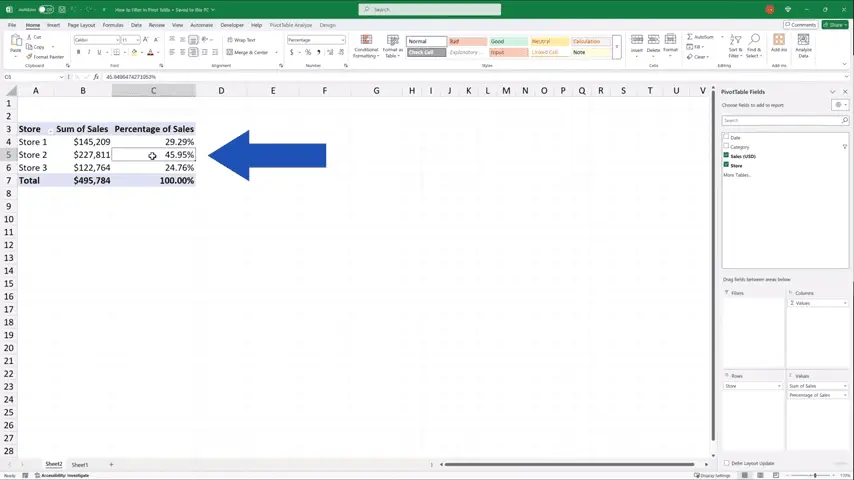Check the Date field checkbox
Screen dimensions: 854x480
[726, 137]
